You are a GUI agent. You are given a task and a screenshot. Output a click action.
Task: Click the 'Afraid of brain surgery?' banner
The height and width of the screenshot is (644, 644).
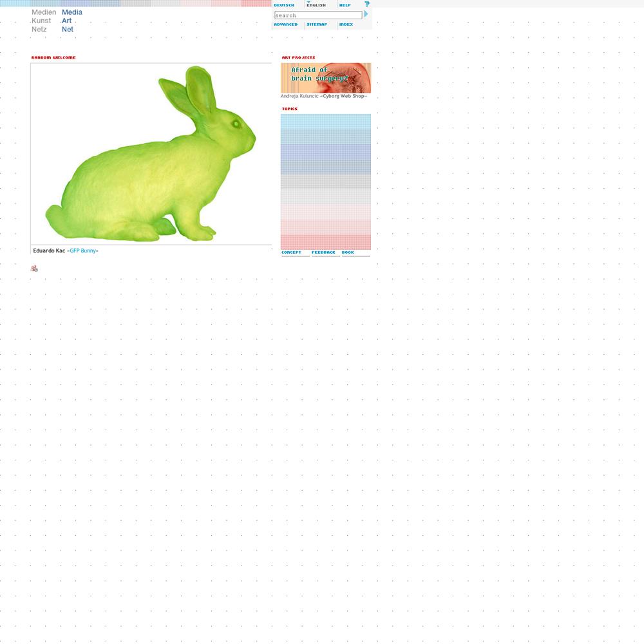tap(326, 78)
